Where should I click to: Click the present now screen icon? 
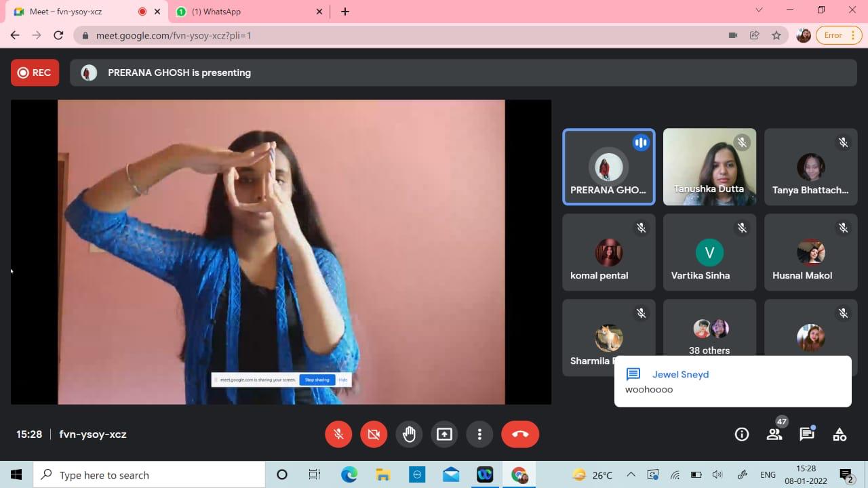pos(444,434)
